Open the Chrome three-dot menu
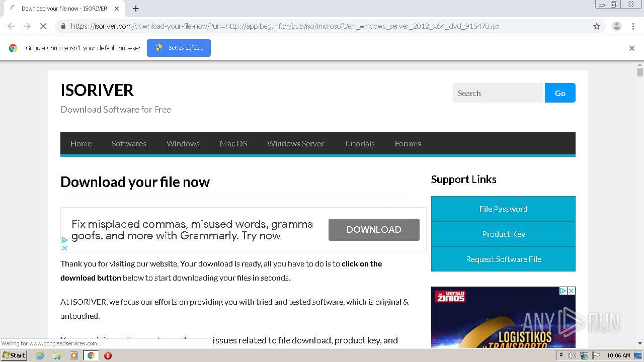 (633, 26)
